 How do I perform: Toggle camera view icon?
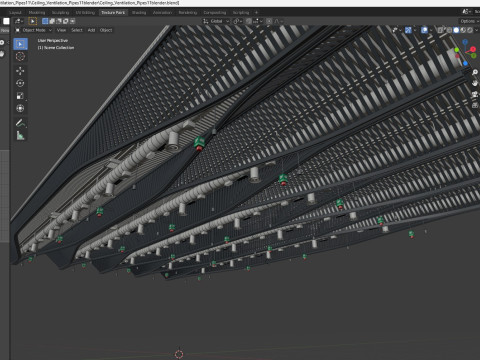[475, 94]
